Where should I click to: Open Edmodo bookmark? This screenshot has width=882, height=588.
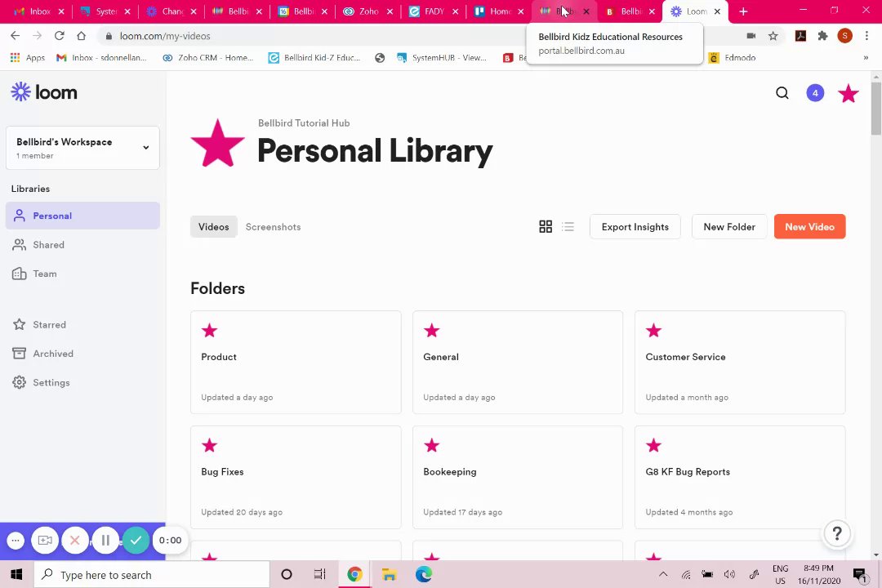[x=732, y=57]
